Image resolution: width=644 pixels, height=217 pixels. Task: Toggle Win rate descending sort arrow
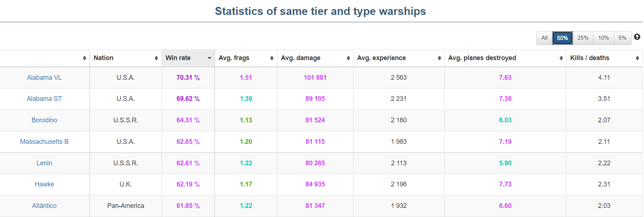click(x=209, y=58)
